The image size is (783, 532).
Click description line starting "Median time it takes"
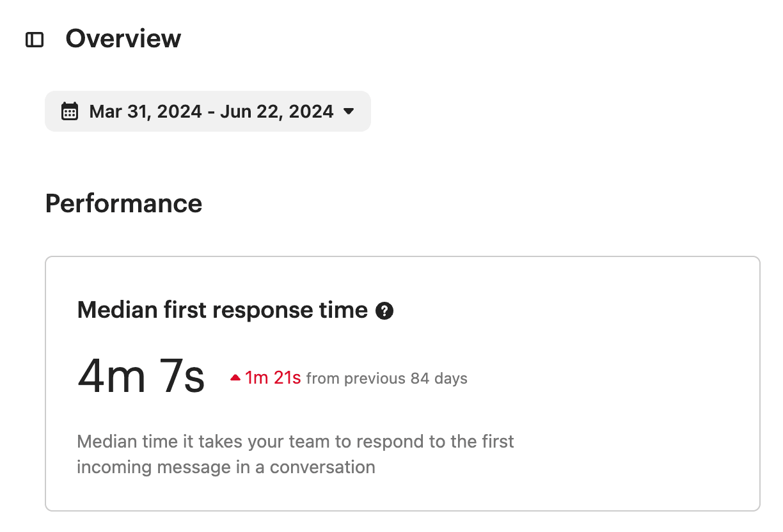295,442
